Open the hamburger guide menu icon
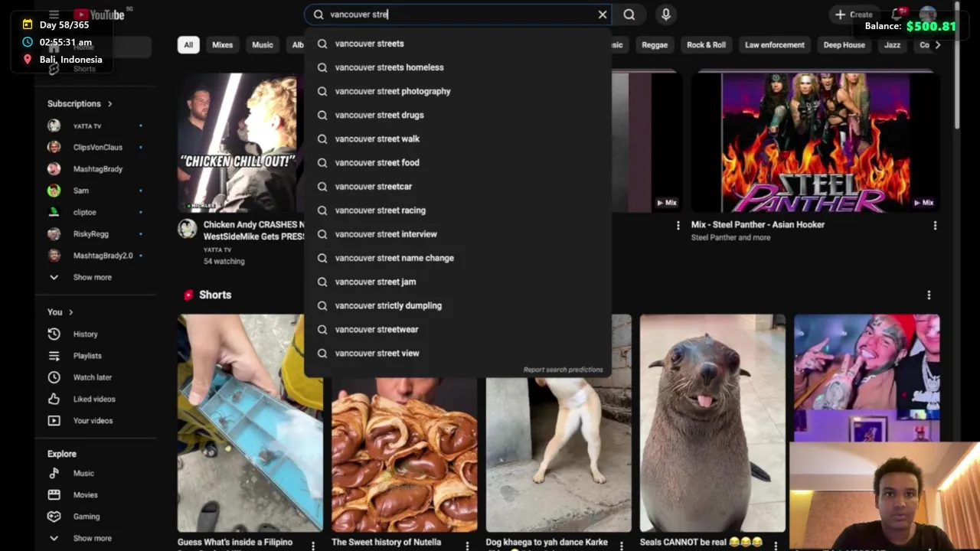The height and width of the screenshot is (551, 980). point(54,15)
